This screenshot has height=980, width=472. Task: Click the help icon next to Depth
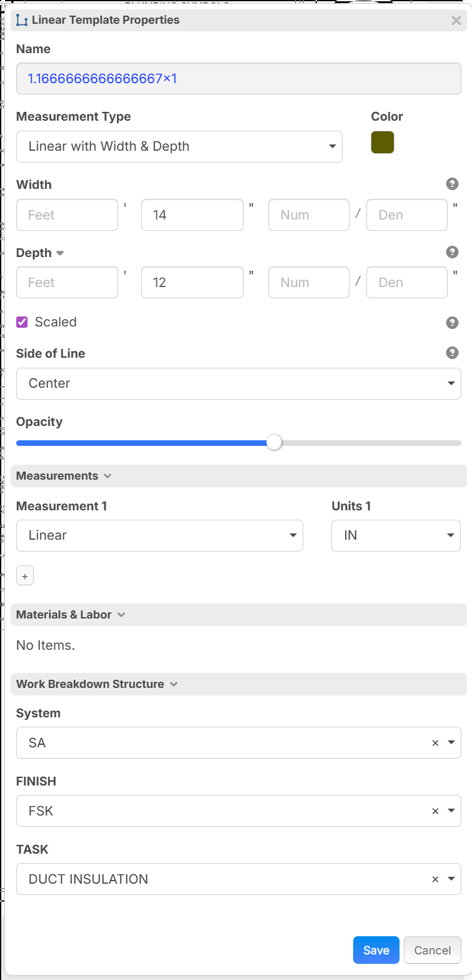coord(452,252)
